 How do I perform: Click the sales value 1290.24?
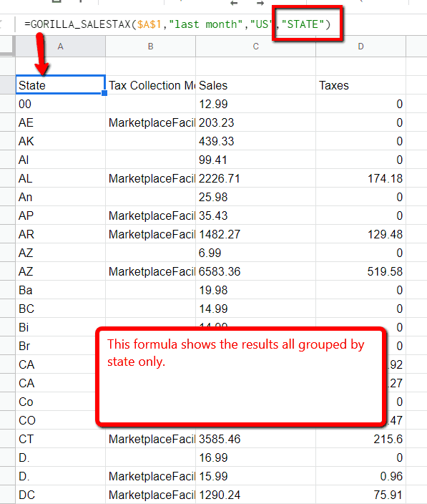pyautogui.click(x=255, y=495)
